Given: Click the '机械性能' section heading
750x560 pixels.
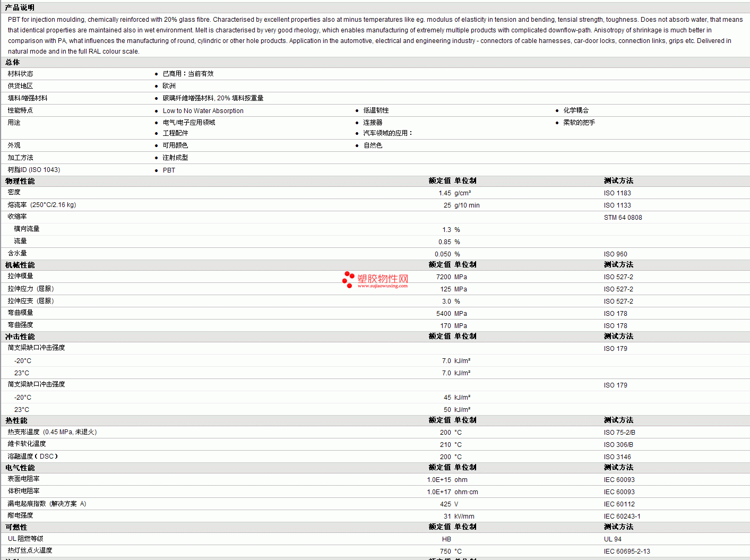Looking at the screenshot, I should point(20,265).
